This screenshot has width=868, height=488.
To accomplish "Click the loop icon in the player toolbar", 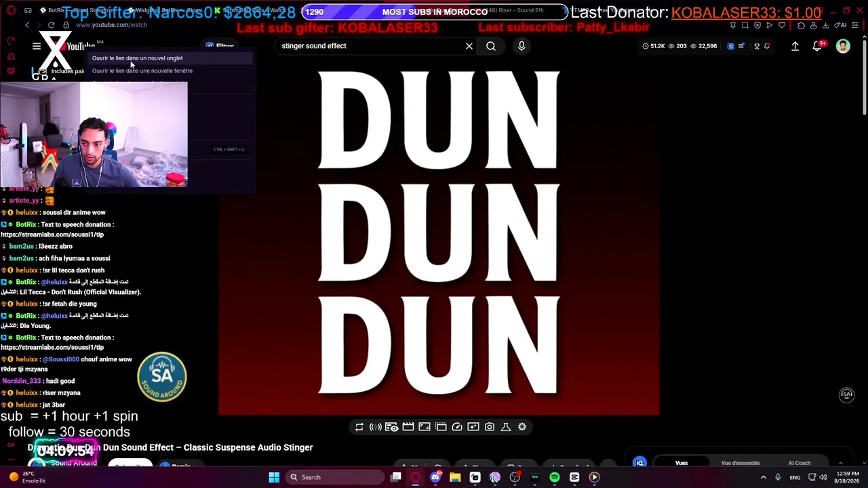I will (x=359, y=427).
